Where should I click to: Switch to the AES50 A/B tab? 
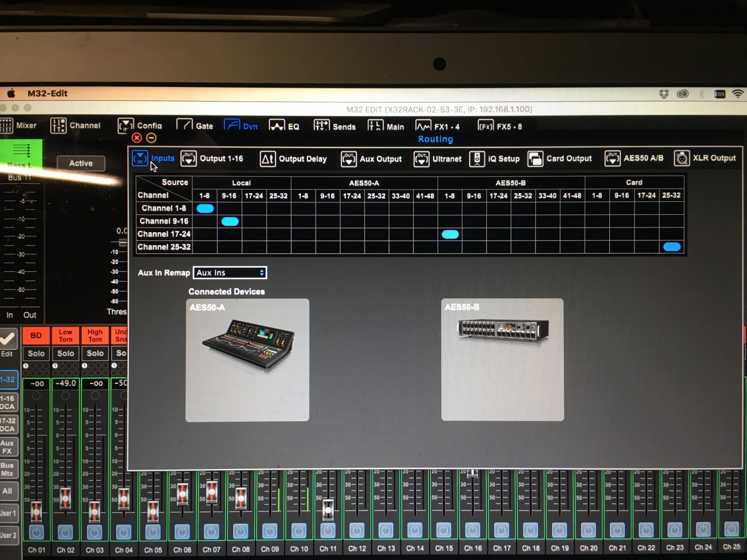[x=634, y=158]
